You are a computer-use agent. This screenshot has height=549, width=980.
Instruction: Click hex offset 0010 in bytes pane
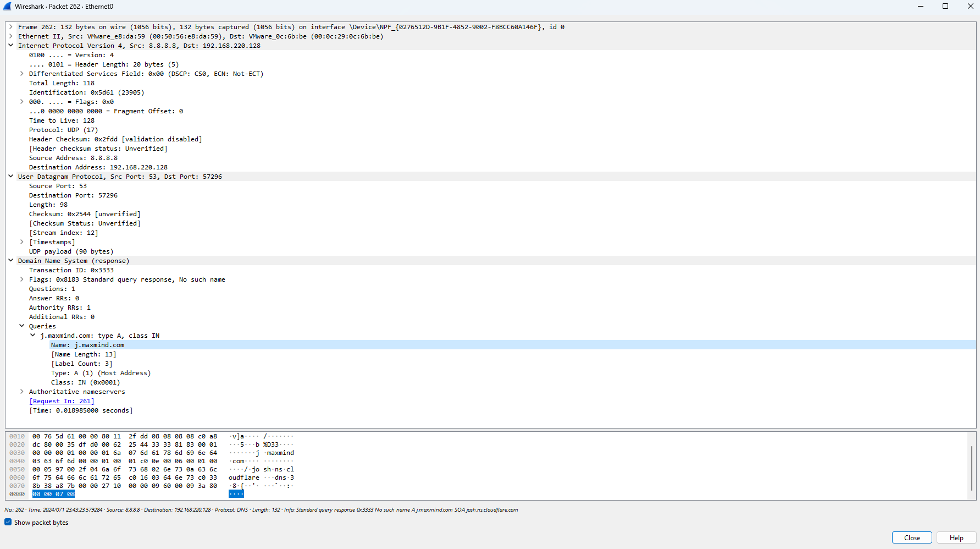coord(17,436)
